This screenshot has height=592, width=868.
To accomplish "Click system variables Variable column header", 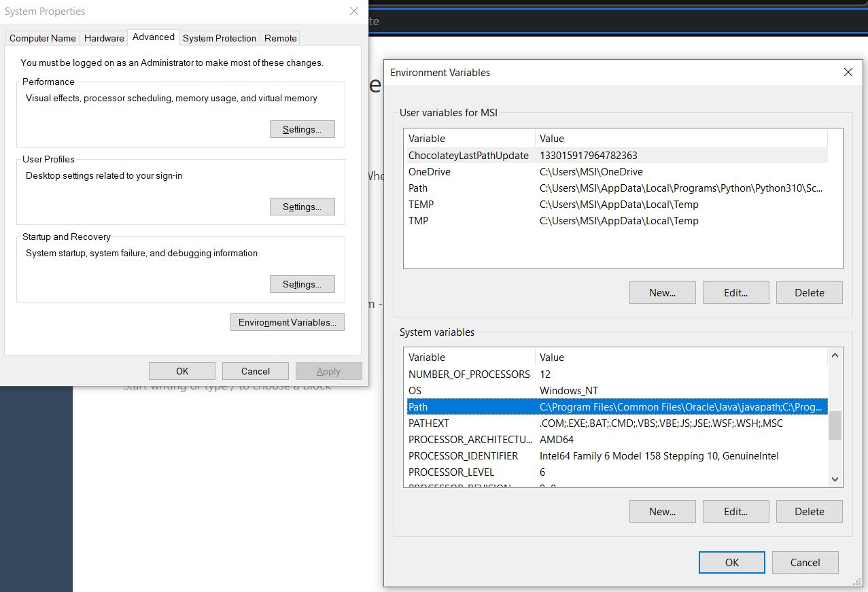I will click(470, 358).
